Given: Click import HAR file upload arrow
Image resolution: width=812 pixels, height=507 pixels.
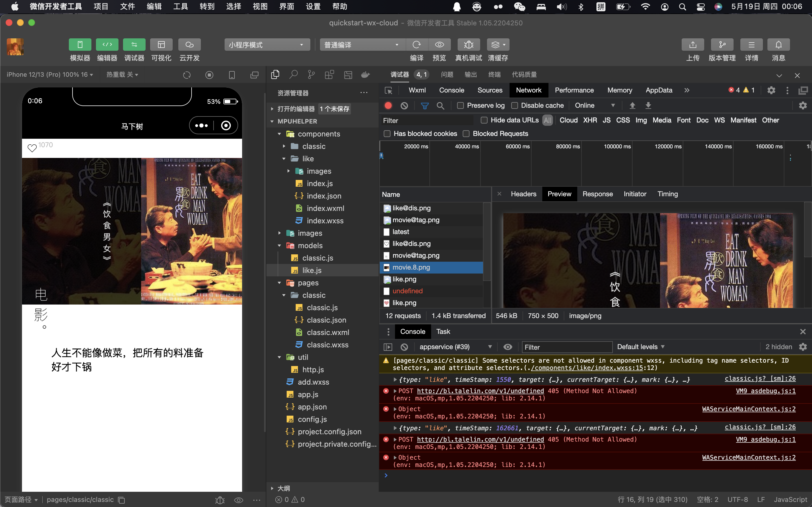Looking at the screenshot, I should coord(632,106).
